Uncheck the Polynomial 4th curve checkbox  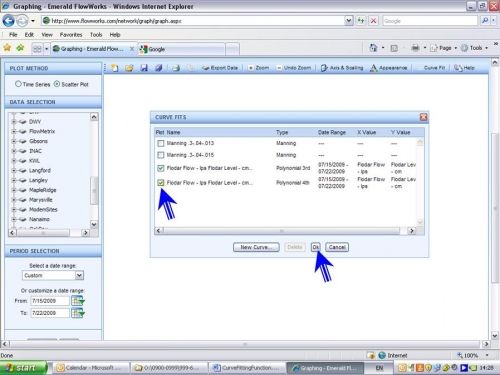(161, 183)
